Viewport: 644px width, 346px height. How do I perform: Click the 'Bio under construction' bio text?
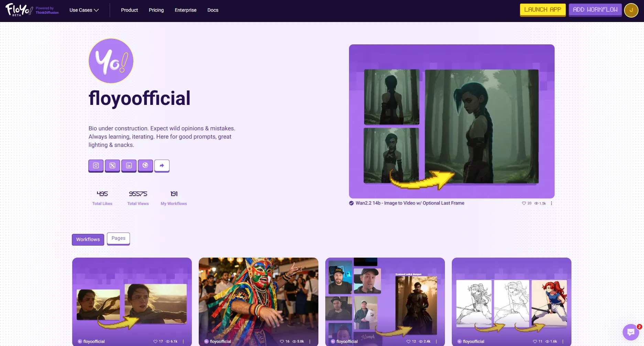pyautogui.click(x=162, y=137)
